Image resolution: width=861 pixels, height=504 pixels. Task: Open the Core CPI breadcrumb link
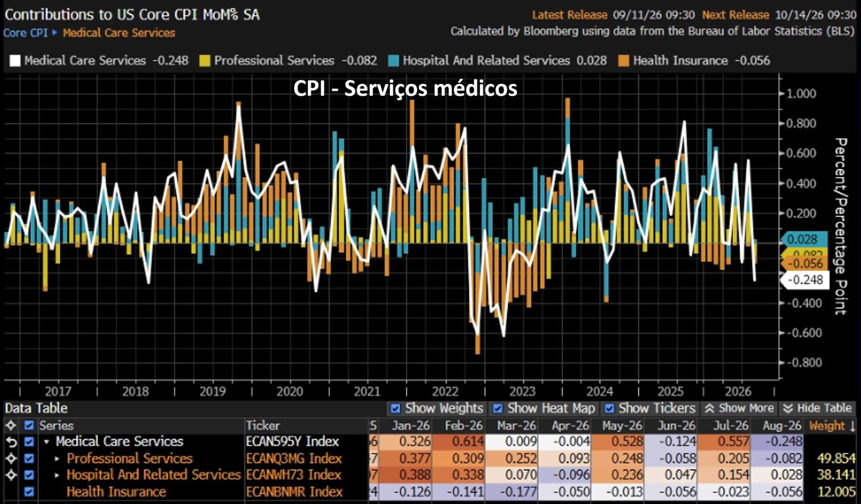[x=25, y=32]
